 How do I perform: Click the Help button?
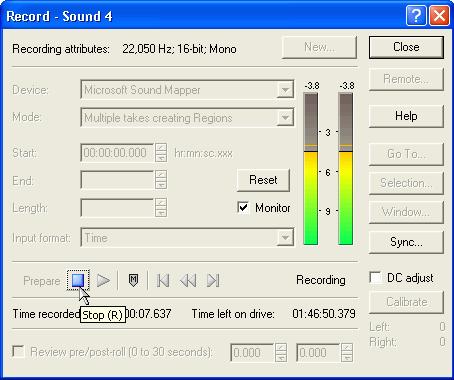(406, 116)
